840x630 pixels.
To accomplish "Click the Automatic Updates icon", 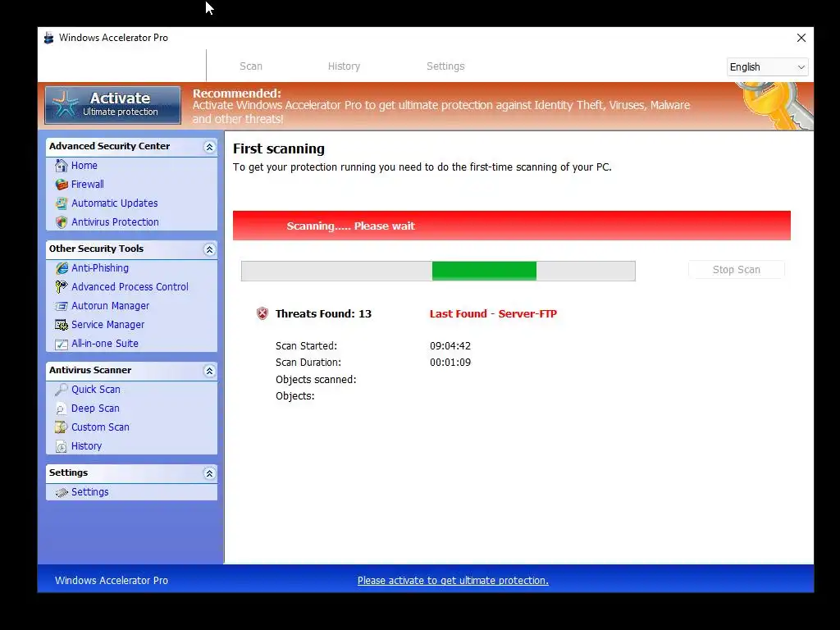I will (x=62, y=203).
